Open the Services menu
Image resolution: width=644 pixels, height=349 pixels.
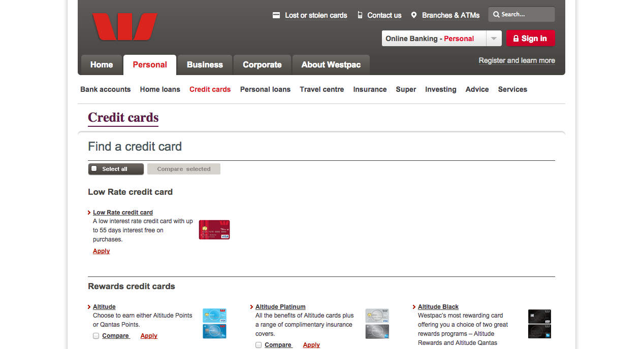512,89
